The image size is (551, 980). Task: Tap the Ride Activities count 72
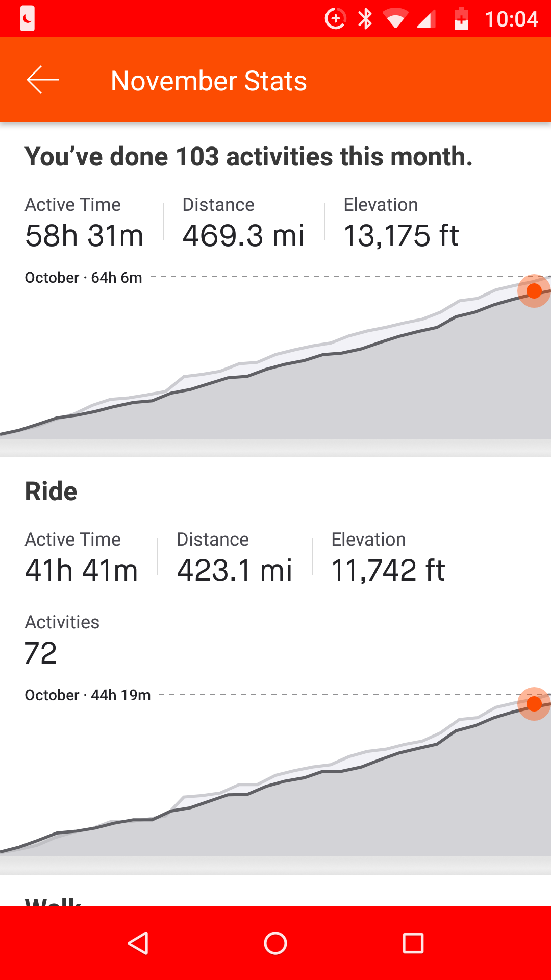click(41, 653)
